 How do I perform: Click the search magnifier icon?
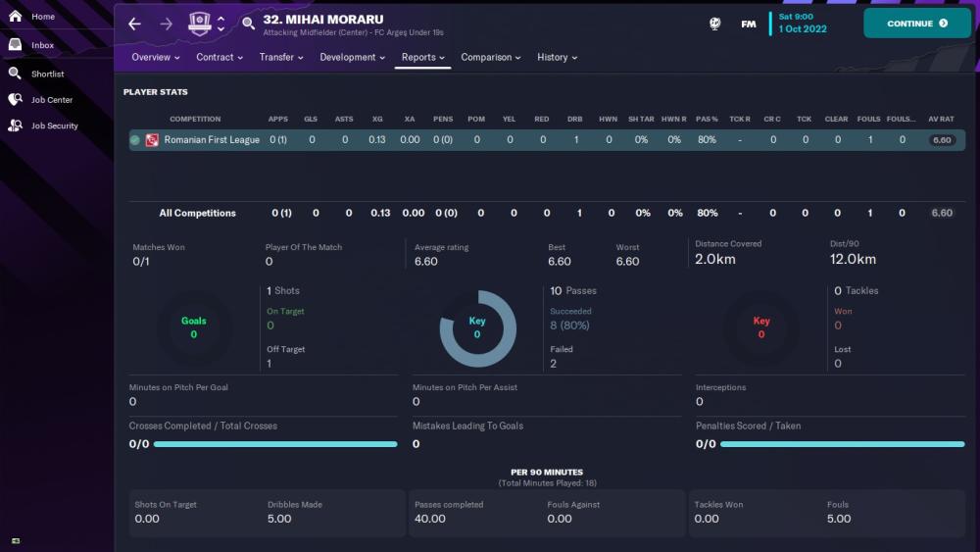(248, 24)
